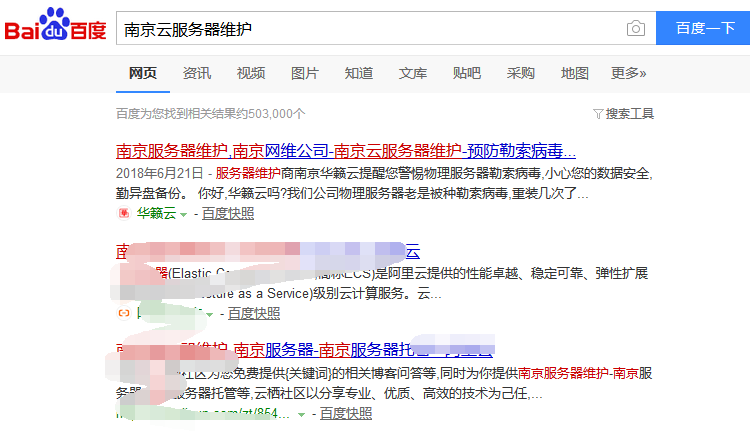
Task: Open the 采购 tab
Action: (520, 73)
